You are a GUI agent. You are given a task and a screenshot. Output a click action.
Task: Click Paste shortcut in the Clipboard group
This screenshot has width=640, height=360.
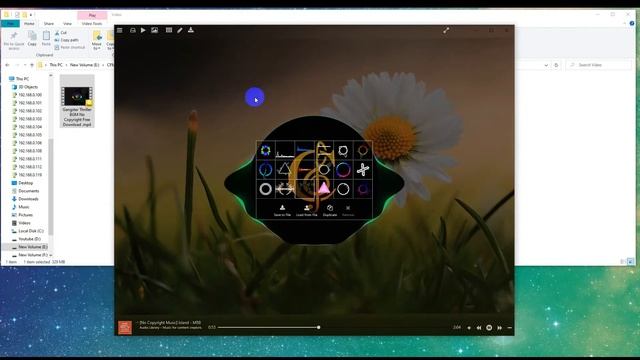click(x=70, y=47)
